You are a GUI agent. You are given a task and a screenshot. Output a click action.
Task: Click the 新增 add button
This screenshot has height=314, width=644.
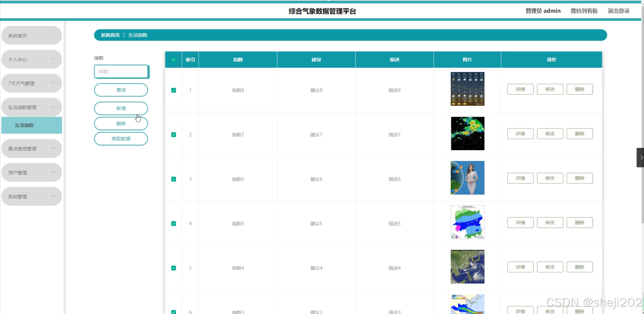coord(121,109)
